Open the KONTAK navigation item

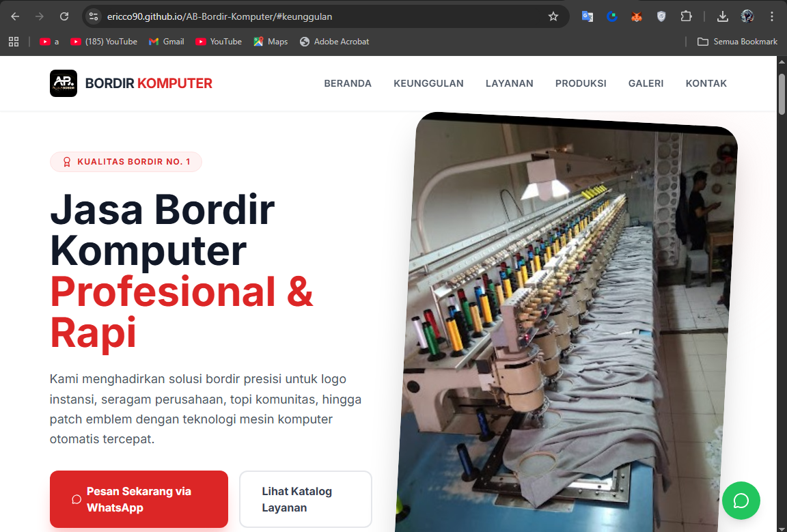(x=706, y=83)
